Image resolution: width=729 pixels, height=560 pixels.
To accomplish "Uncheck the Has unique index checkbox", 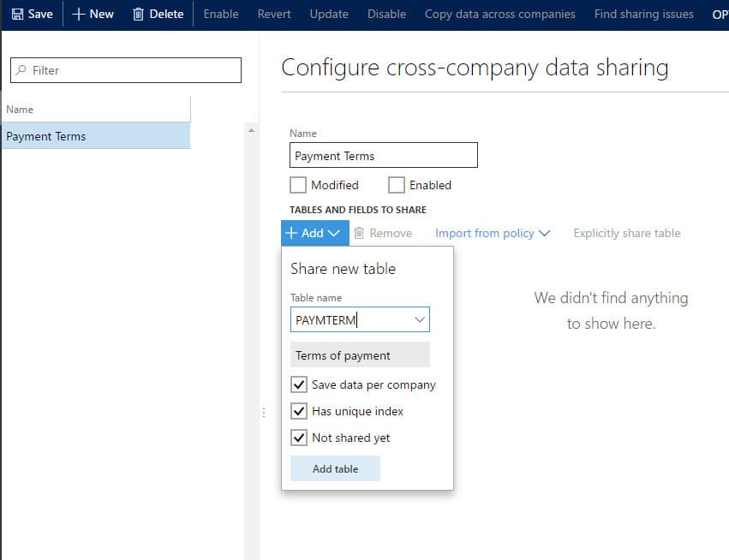I will pyautogui.click(x=299, y=411).
